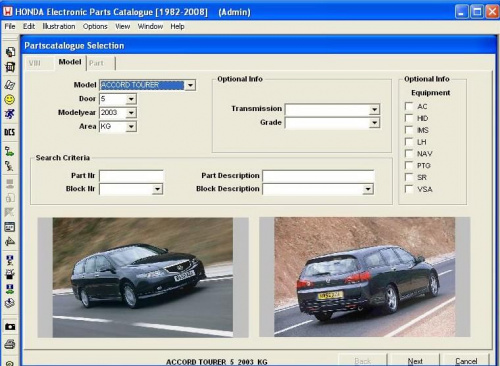This screenshot has height=366, width=500.
Task: Toggle the VSA equipment checkbox
Action: tap(409, 189)
